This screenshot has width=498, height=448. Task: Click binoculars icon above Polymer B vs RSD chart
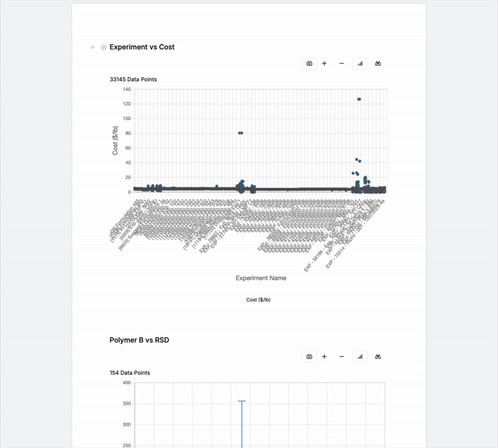[378, 357]
